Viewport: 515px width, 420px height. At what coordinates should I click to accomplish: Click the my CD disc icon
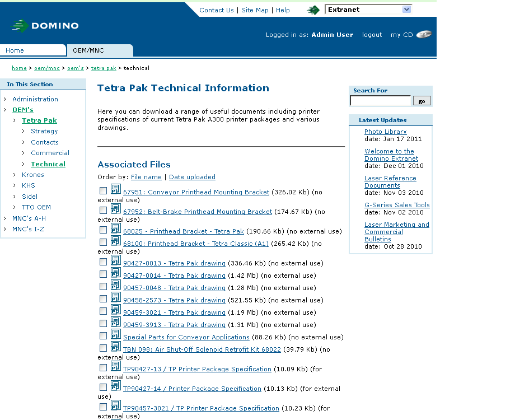tap(424, 35)
